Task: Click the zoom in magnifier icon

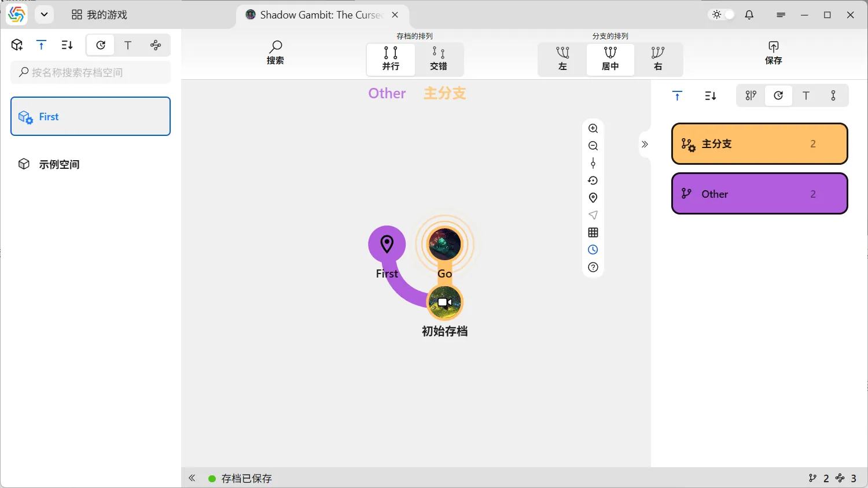Action: click(x=593, y=128)
